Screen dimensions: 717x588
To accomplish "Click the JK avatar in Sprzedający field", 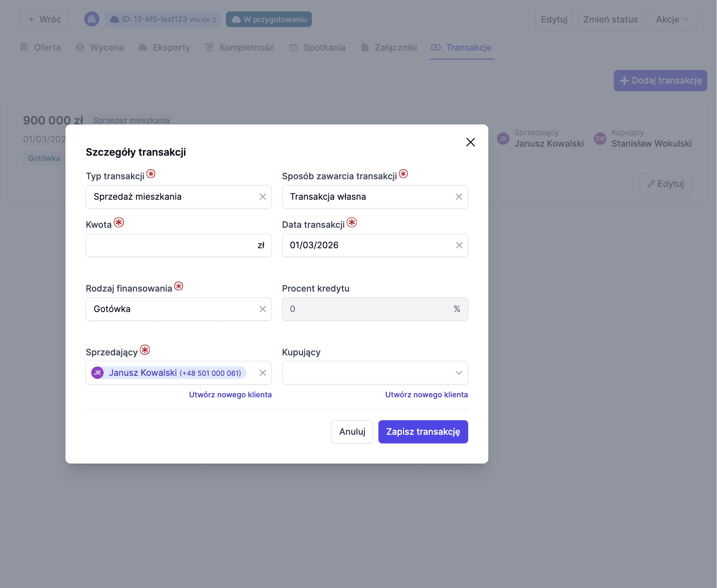I will 97,373.
